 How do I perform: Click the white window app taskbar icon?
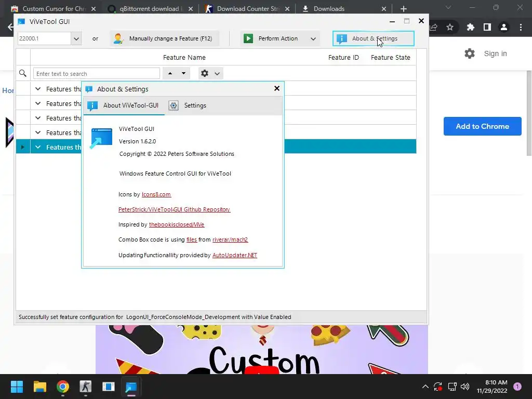[108, 387]
